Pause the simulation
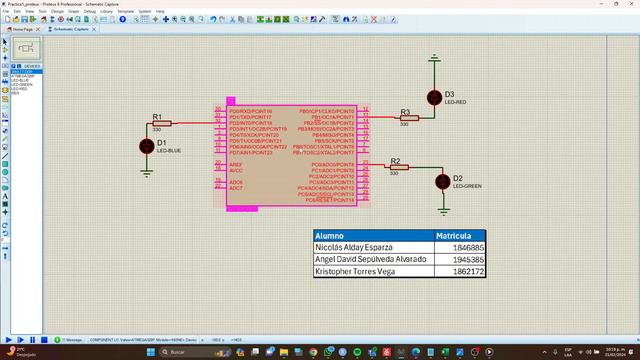Viewport: 640px width, 360px height. [x=32, y=340]
